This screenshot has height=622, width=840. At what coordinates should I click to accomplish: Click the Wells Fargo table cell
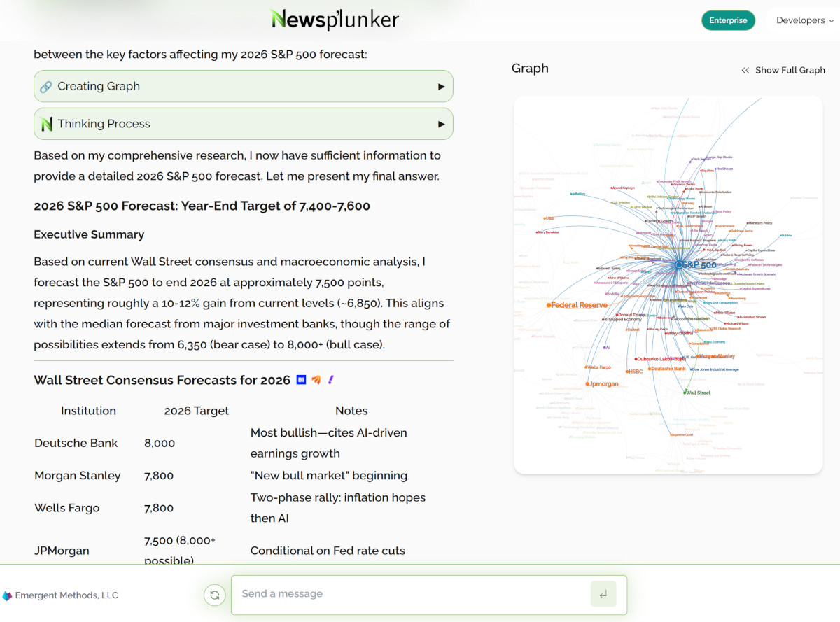(x=67, y=508)
